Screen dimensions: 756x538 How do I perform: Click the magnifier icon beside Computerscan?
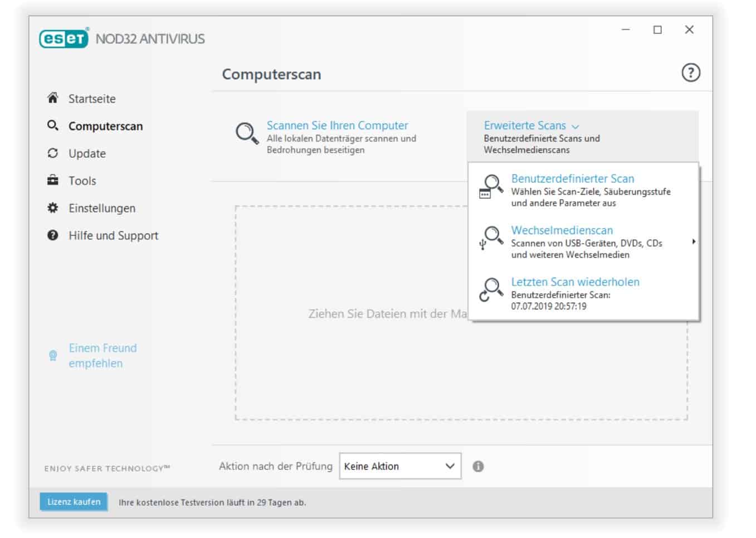53,125
